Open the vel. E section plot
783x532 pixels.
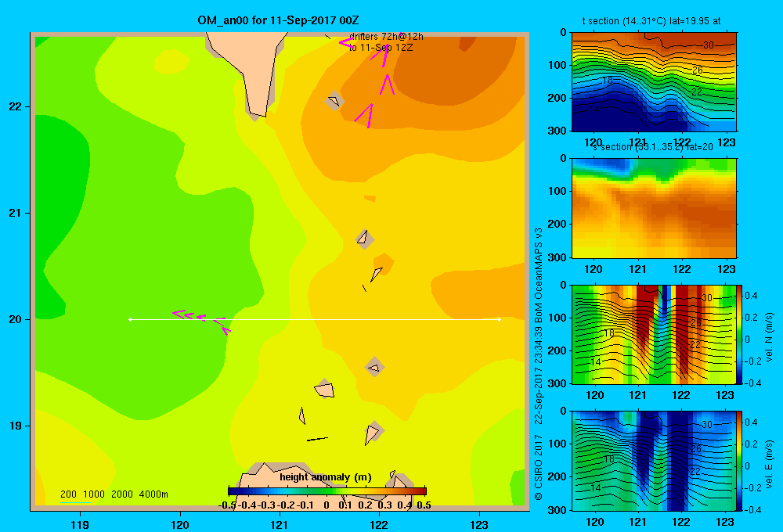(x=654, y=461)
